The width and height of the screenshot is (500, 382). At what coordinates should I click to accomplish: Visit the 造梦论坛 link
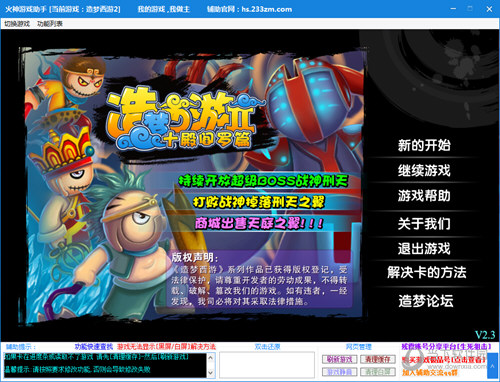click(x=426, y=301)
